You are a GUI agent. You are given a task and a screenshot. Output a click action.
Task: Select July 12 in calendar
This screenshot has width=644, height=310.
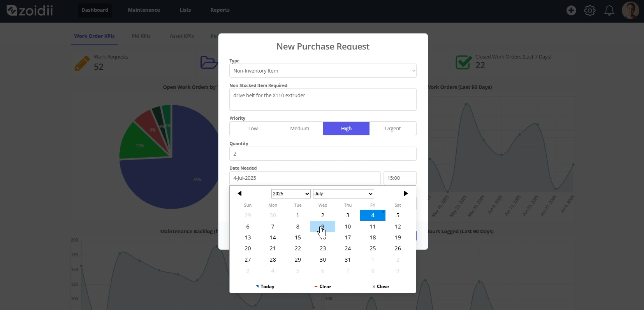398,227
